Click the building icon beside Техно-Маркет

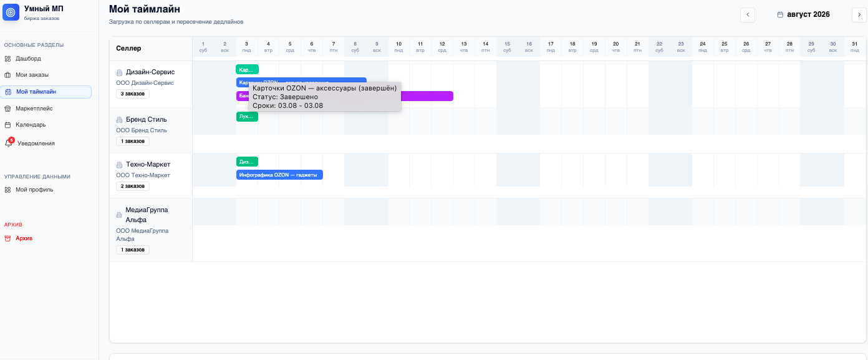[x=119, y=165]
